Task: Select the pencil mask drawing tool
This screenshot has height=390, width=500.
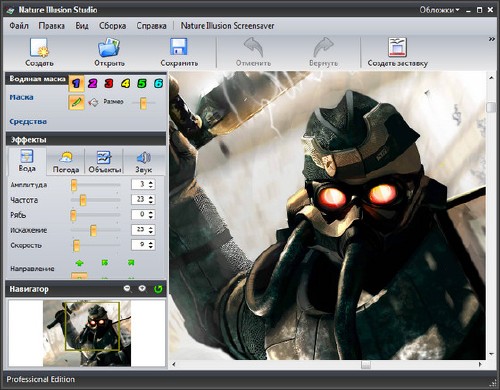Action: [76, 102]
